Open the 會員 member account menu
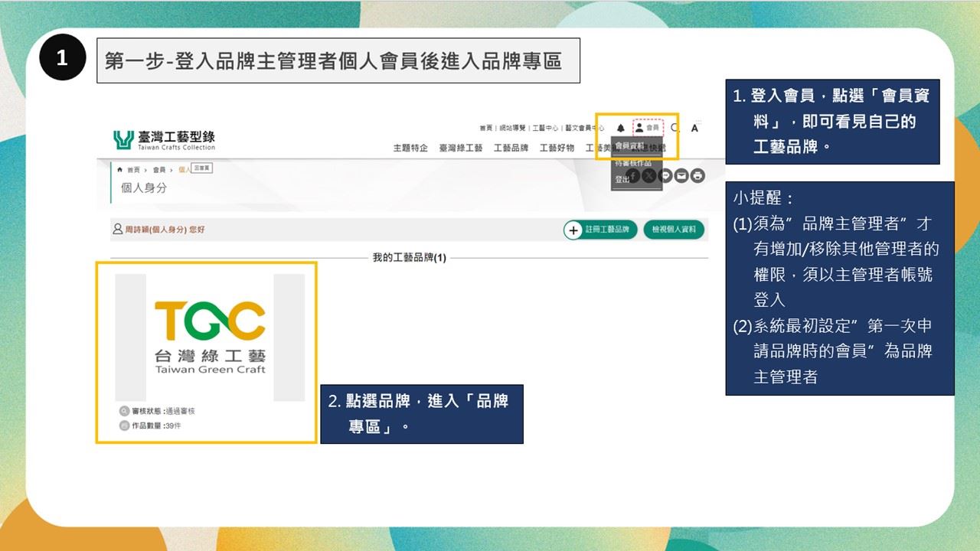The image size is (980, 551). tap(648, 128)
